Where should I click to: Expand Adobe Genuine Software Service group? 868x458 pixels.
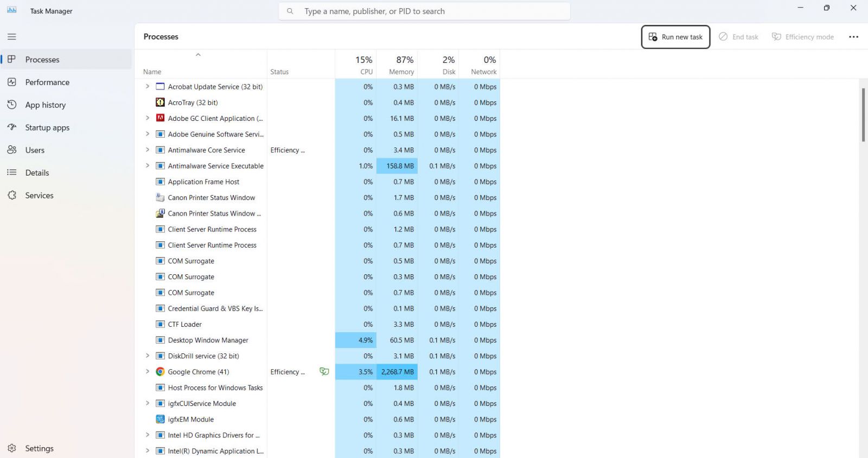[x=147, y=134]
